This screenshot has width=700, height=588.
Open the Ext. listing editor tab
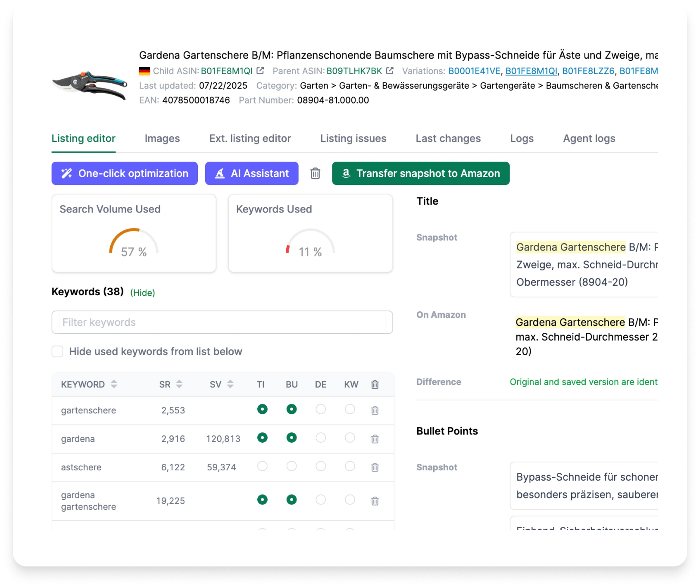(250, 138)
